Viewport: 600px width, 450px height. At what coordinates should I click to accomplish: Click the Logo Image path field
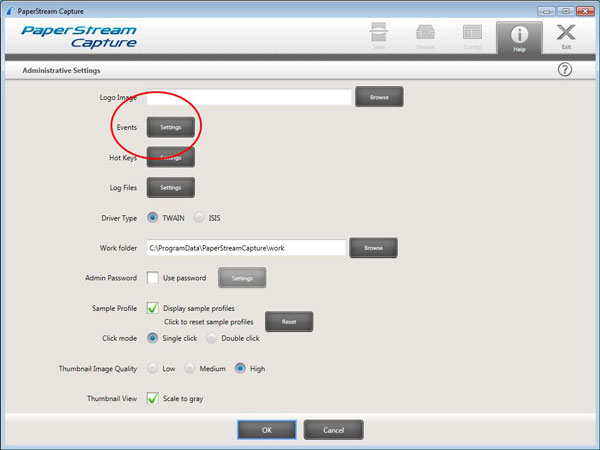click(249, 97)
